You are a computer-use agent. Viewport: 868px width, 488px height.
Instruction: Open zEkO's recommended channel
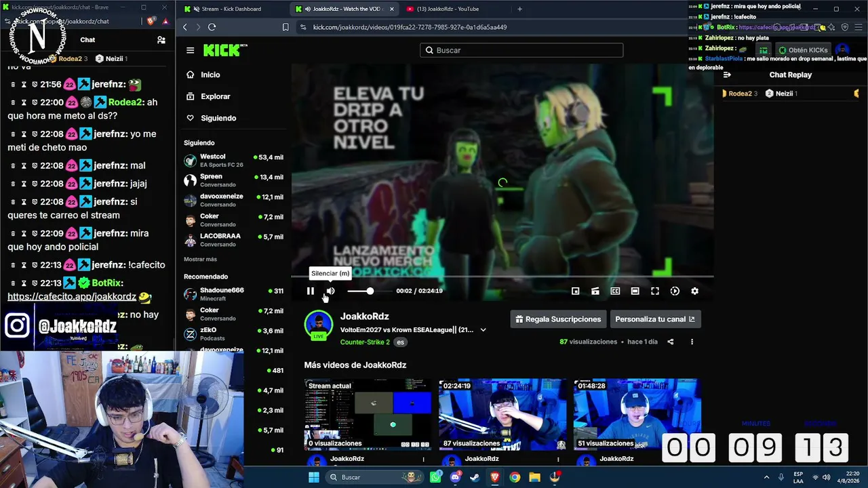(234, 333)
